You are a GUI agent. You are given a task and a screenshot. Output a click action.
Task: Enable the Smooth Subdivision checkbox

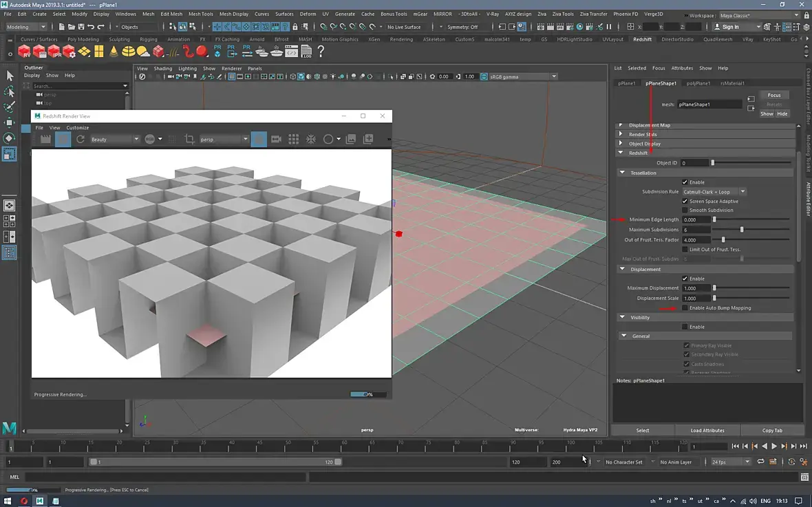[x=685, y=211]
